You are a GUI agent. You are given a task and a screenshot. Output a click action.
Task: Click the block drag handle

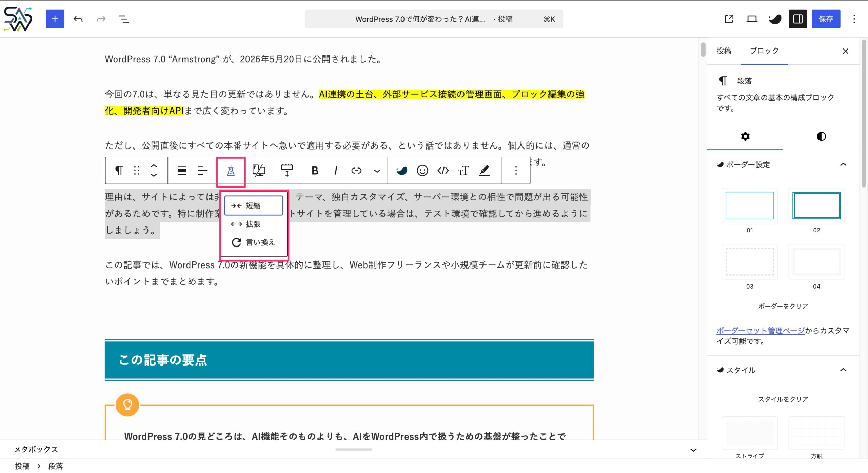[x=137, y=171]
